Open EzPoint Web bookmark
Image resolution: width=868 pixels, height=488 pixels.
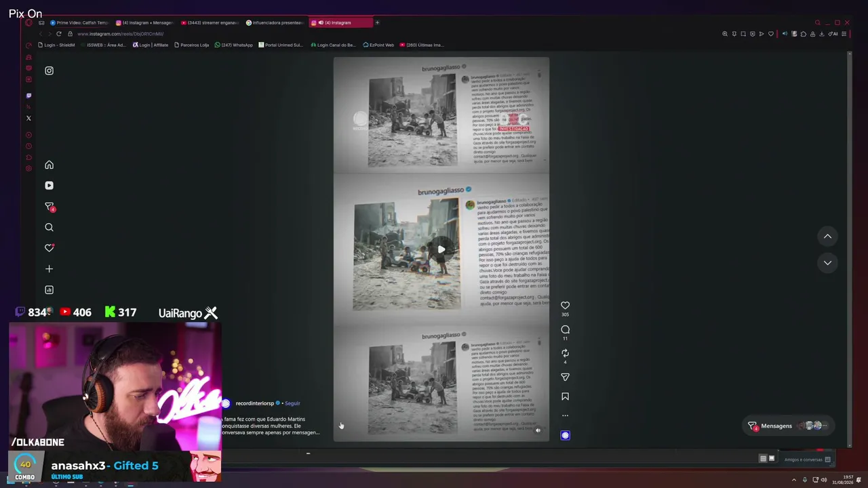coord(378,45)
